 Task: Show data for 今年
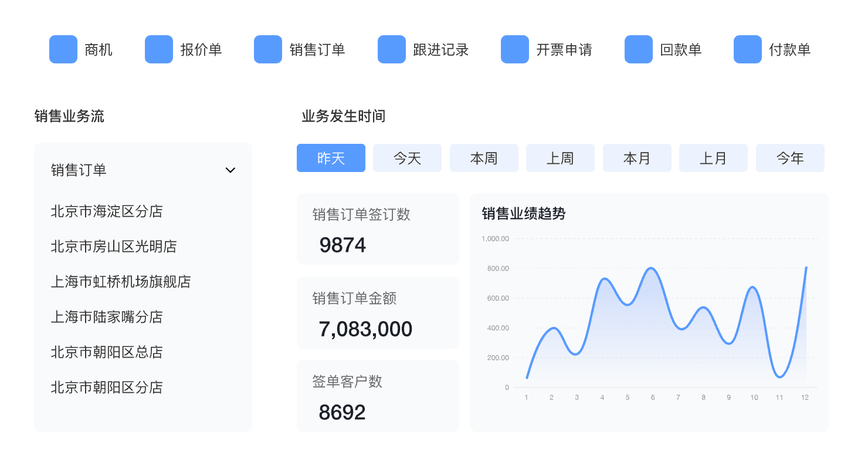[790, 158]
